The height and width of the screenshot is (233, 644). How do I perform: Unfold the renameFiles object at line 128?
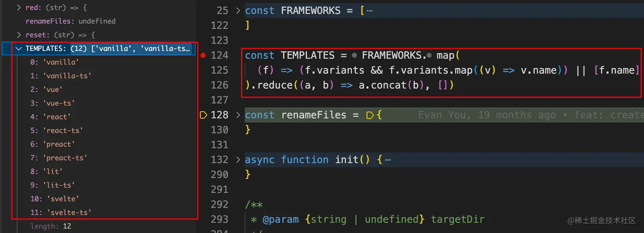pos(238,115)
